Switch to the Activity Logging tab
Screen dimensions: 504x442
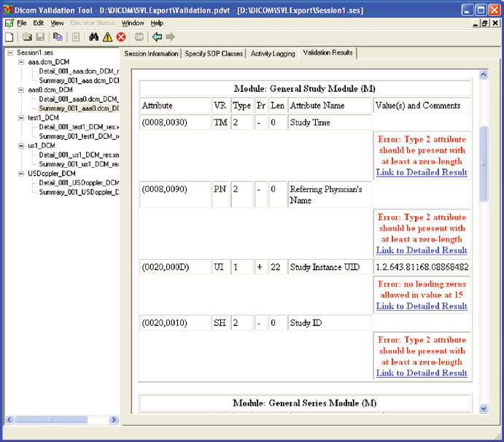273,53
